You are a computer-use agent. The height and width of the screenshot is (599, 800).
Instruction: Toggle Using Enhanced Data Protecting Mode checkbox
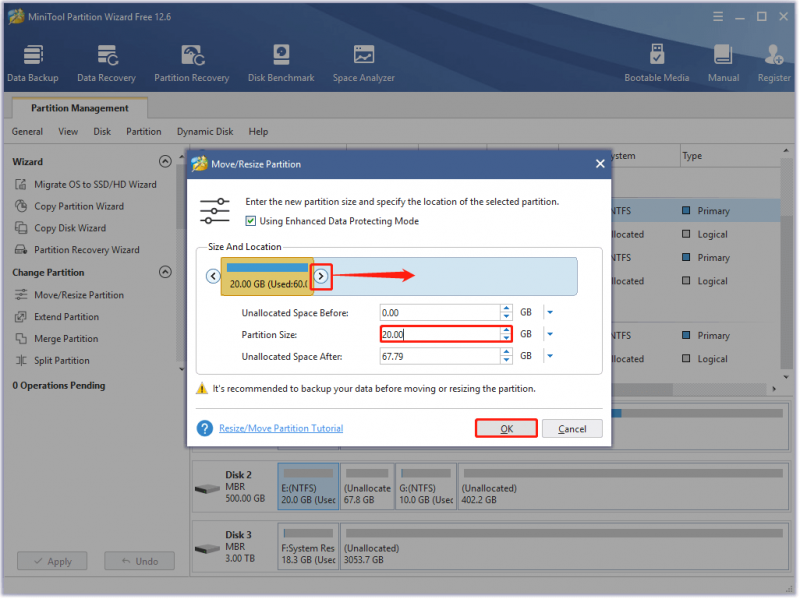tap(251, 221)
